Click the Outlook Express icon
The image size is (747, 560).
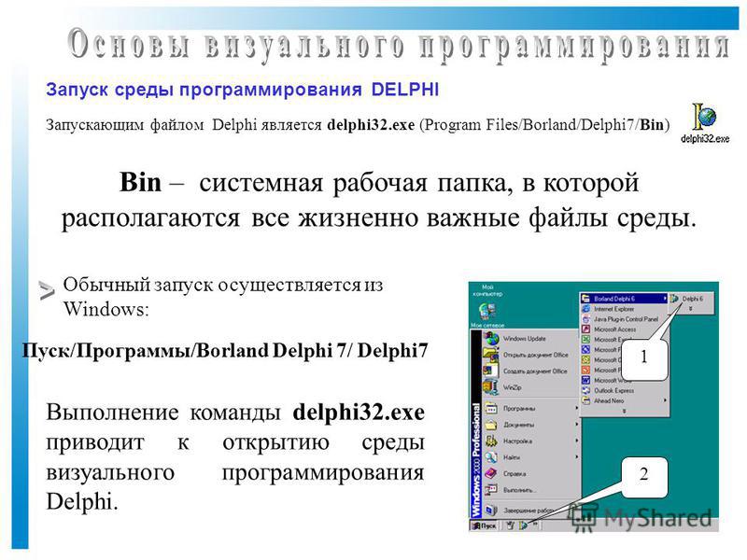point(586,390)
